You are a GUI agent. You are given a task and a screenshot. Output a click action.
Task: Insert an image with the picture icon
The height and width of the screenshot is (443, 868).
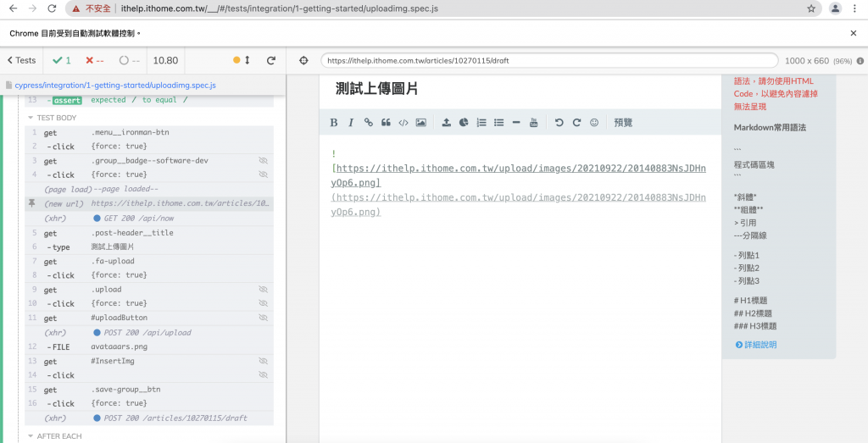(x=420, y=123)
